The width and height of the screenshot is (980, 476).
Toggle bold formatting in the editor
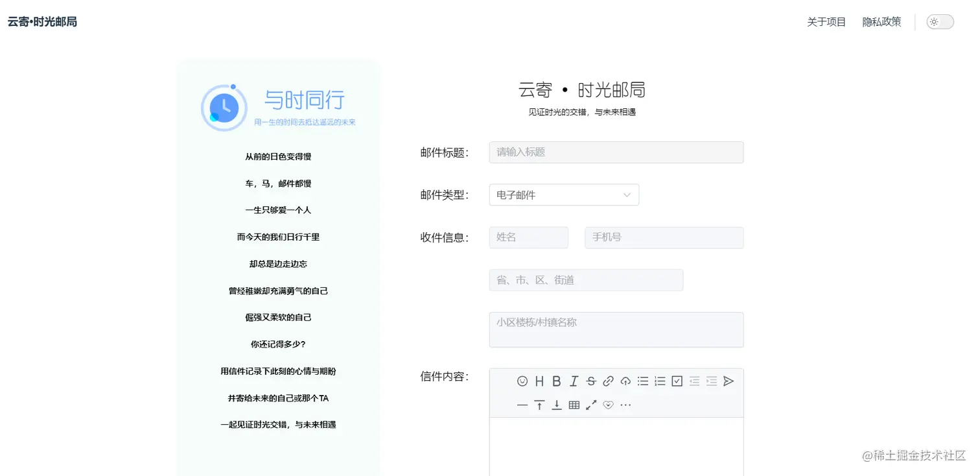click(x=557, y=381)
